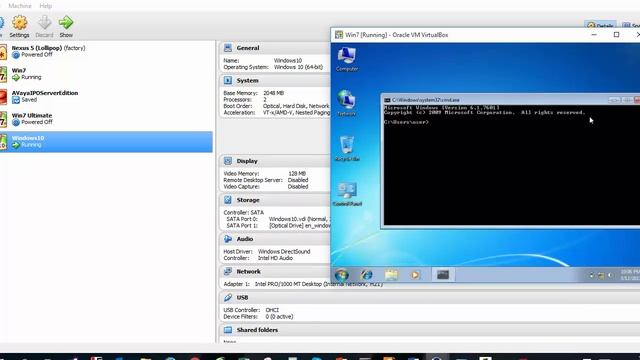Select the AVayaIPOServerEdition VM
The width and height of the screenshot is (640, 360).
[x=106, y=96]
